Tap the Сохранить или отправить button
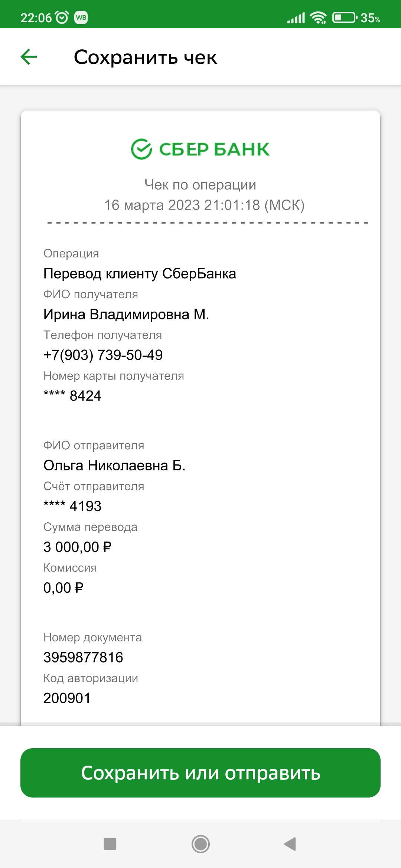Viewport: 401px width, 868px height. point(200,773)
